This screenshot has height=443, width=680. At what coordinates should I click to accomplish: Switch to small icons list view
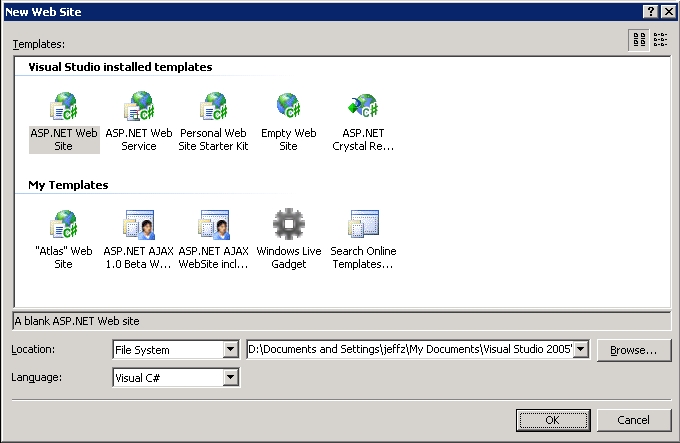(x=660, y=40)
